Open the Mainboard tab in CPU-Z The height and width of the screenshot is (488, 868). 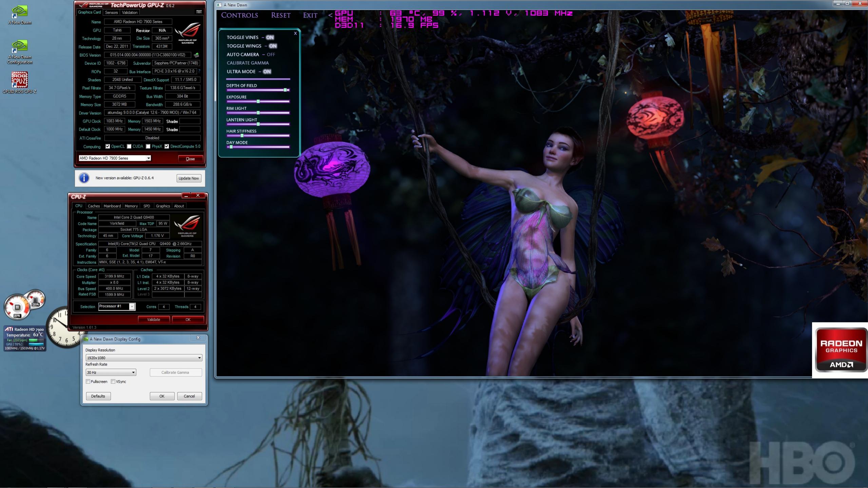point(112,206)
